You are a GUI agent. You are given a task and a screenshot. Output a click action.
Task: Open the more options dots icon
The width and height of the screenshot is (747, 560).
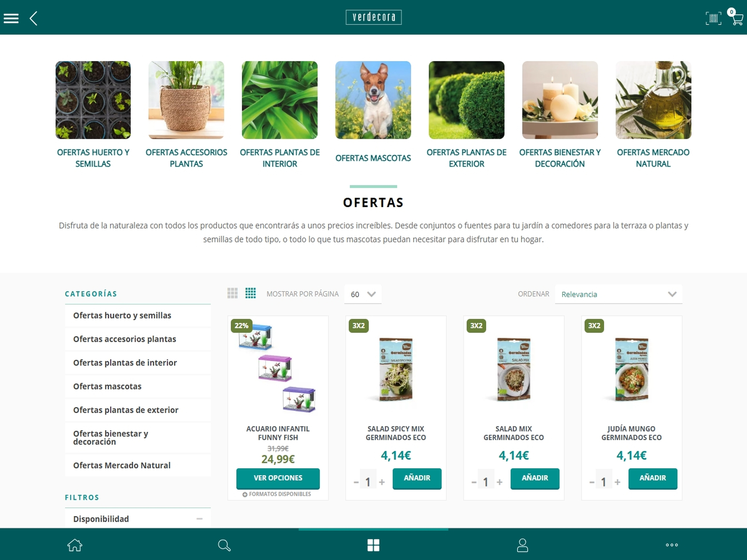(672, 545)
